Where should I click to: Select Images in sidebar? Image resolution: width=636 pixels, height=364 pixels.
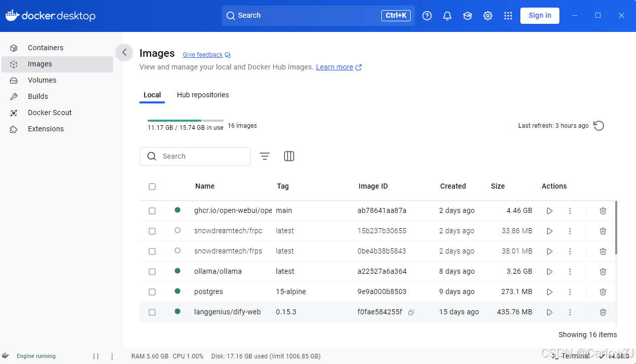(x=57, y=64)
